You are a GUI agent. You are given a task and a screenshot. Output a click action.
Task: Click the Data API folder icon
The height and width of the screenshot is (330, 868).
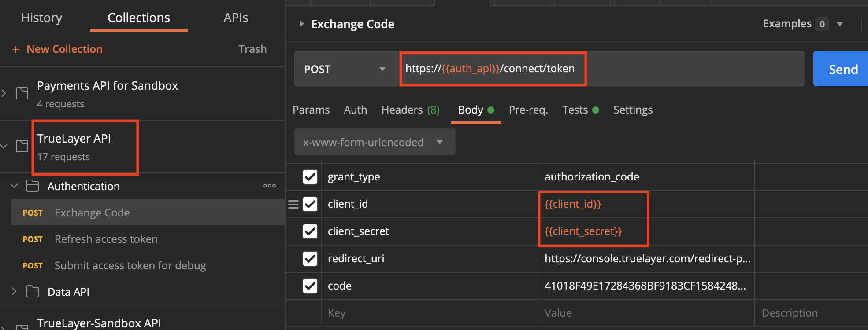[33, 292]
